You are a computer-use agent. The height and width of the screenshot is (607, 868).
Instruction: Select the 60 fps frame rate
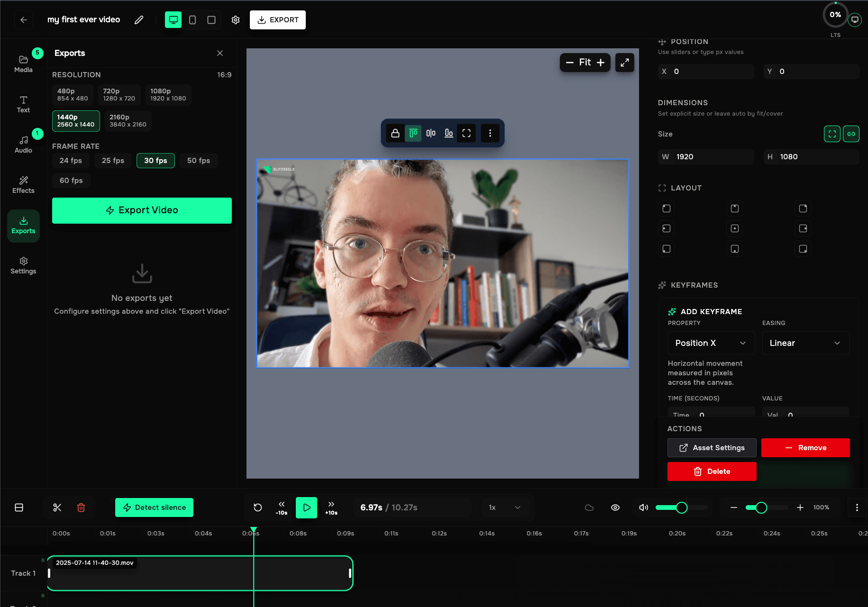tap(71, 180)
